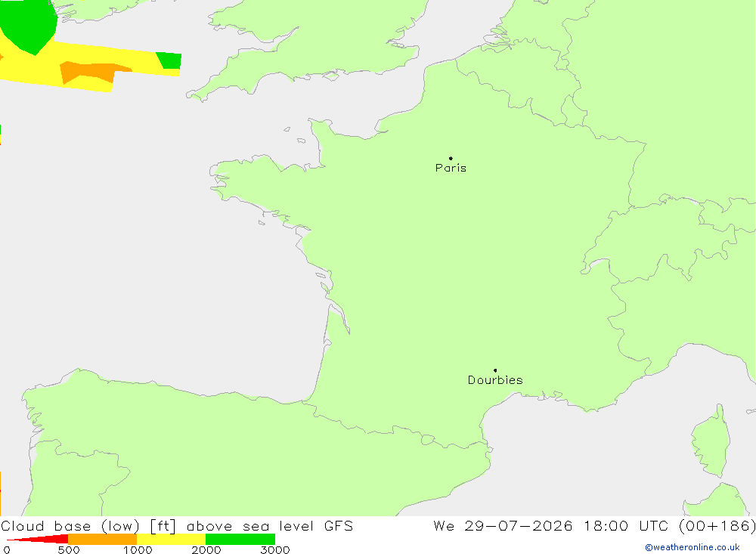Image resolution: width=756 pixels, height=554 pixels.
Task: Click the legend value '1000'
Action: 138,549
